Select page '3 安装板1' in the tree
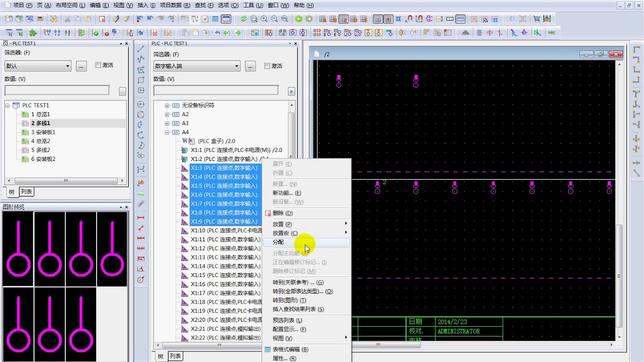Image resolution: width=644 pixels, height=362 pixels. [43, 133]
